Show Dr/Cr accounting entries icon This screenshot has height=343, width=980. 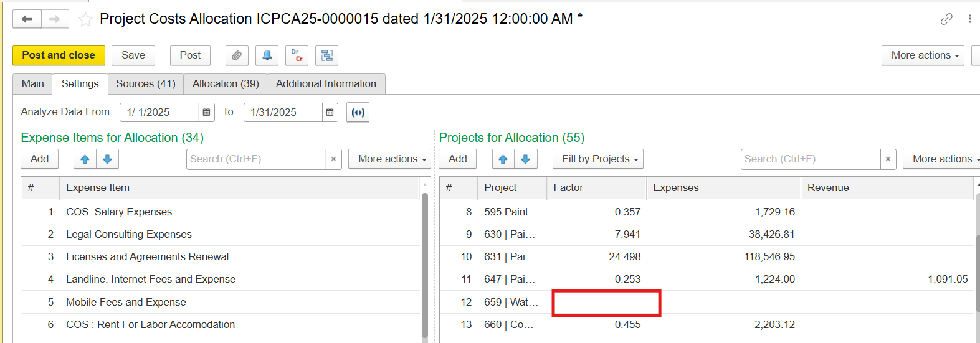point(297,55)
